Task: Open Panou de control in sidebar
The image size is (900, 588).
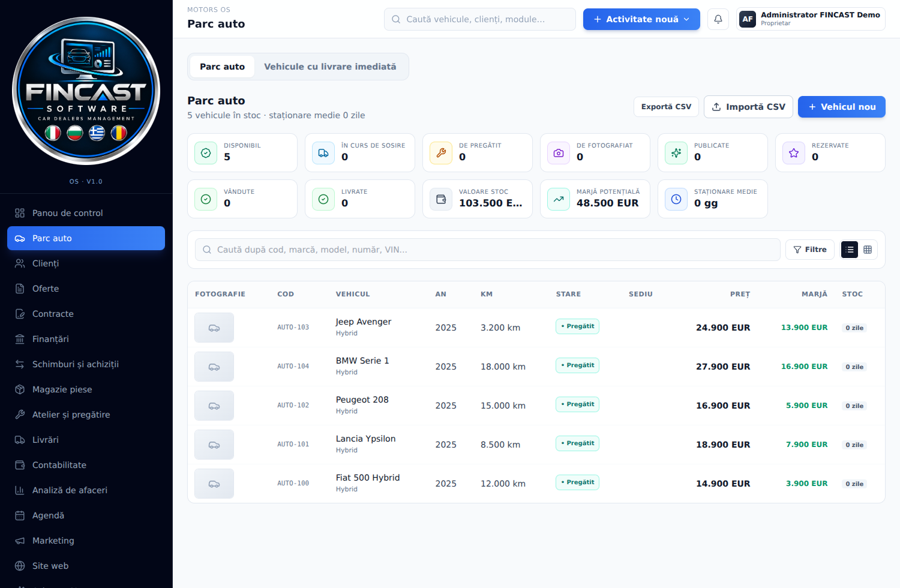Action: (x=86, y=213)
